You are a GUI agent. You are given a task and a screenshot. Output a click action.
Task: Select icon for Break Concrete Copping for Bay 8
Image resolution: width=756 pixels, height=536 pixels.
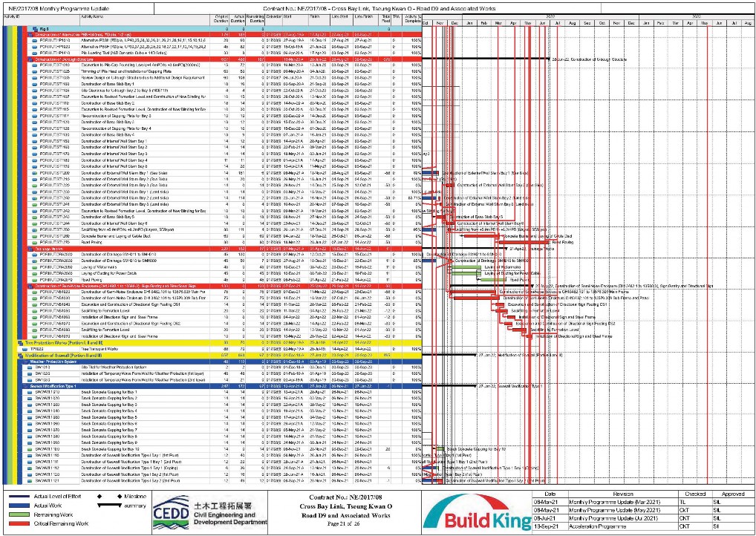coord(28,436)
